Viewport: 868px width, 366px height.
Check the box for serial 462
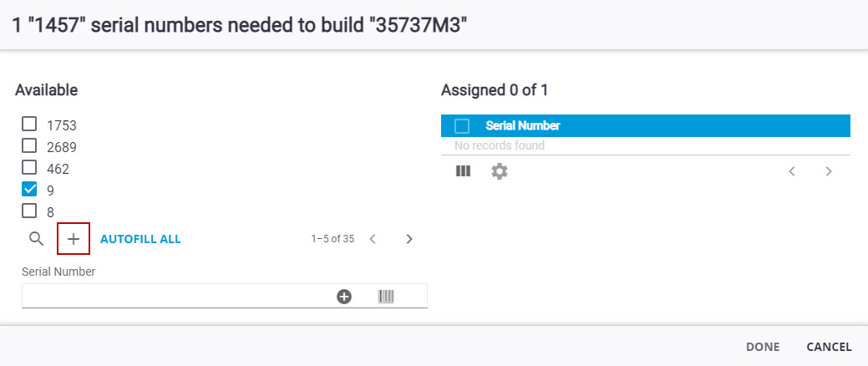coord(29,168)
